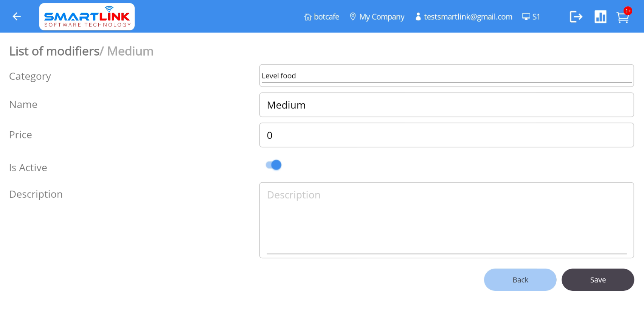Click the SmartLink logo
The width and height of the screenshot is (644, 326).
(87, 17)
